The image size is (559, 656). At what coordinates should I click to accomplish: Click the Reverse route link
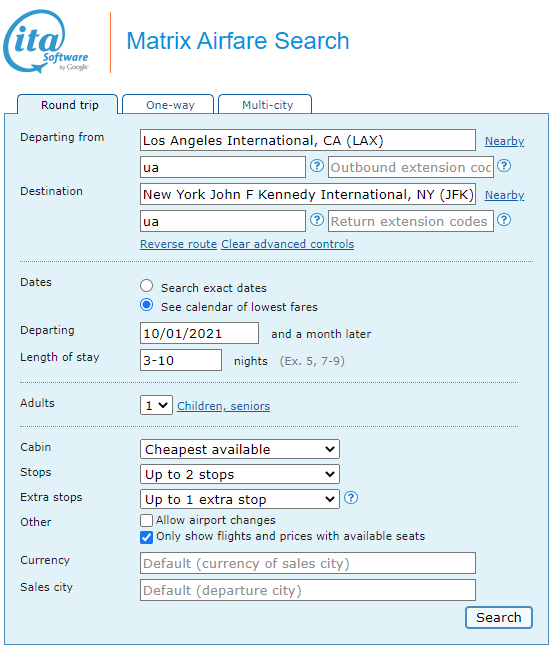(178, 244)
